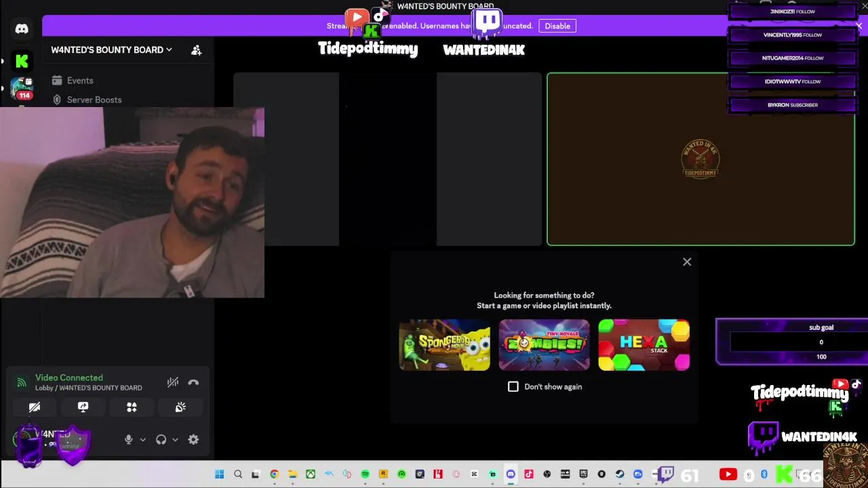Open the server with 114 badge
Image resolution: width=868 pixels, height=488 pixels.
[22, 88]
